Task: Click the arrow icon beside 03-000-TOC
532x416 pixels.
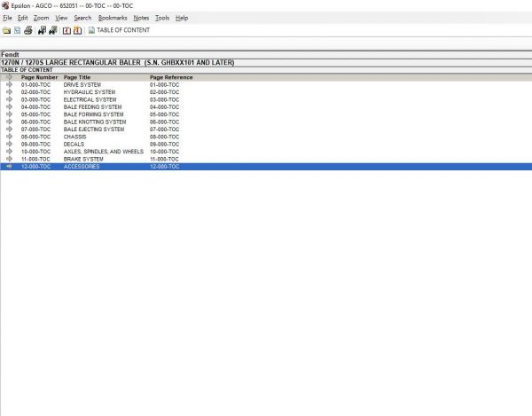Action: (x=9, y=99)
